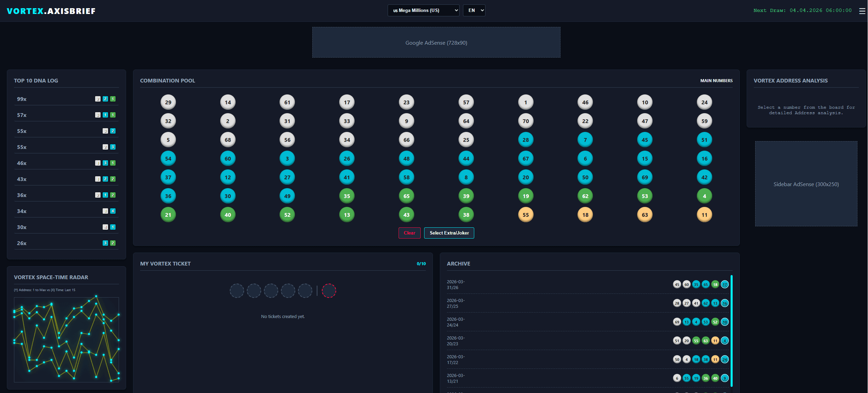Click the Select Extra/Joker button
This screenshot has width=868, height=393.
(449, 233)
